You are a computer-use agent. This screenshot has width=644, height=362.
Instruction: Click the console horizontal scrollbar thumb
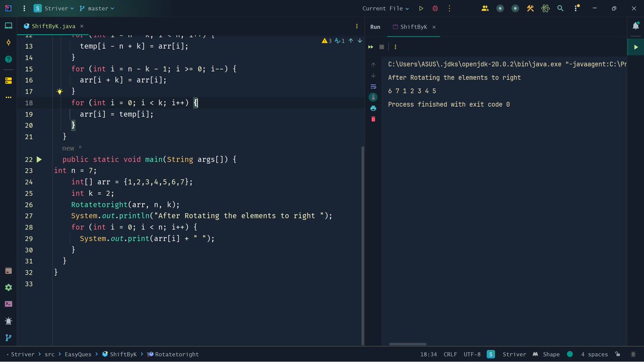point(408,344)
